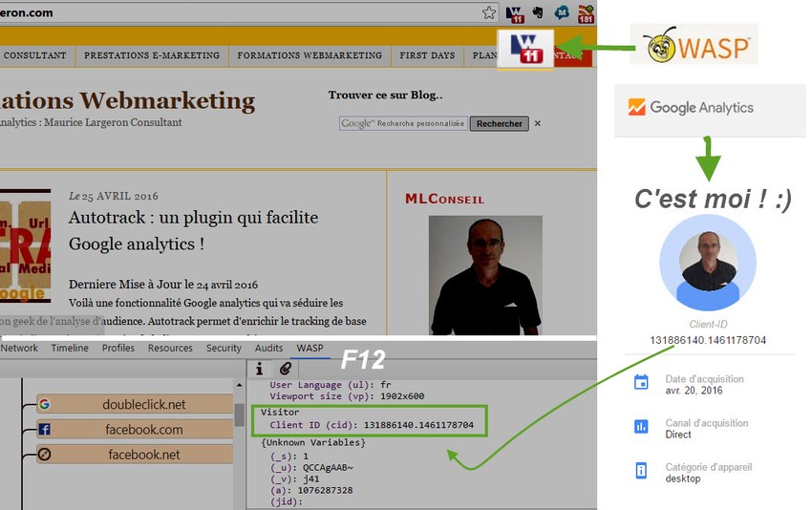Viewport: 812px width, 510px height.
Task: Click the Facebook icon beside facebook.com
Action: [x=45, y=429]
